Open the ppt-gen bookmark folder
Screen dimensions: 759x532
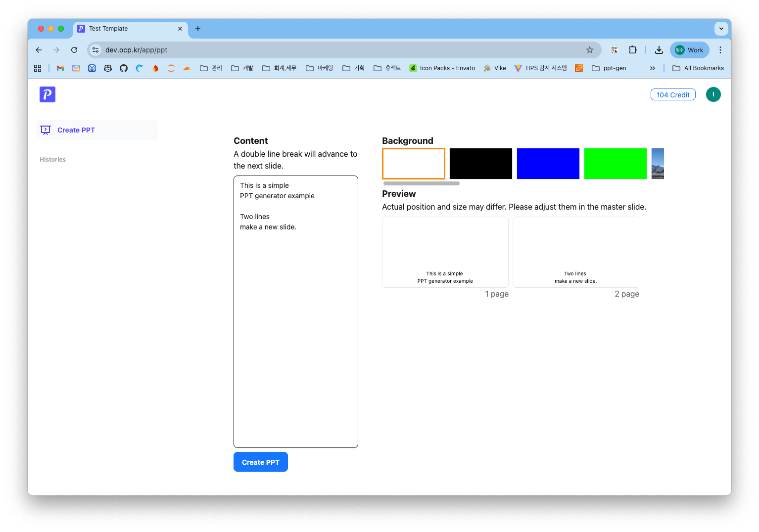(609, 68)
